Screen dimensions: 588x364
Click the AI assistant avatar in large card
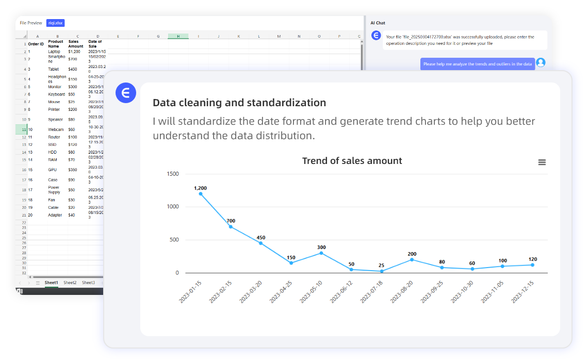point(125,93)
